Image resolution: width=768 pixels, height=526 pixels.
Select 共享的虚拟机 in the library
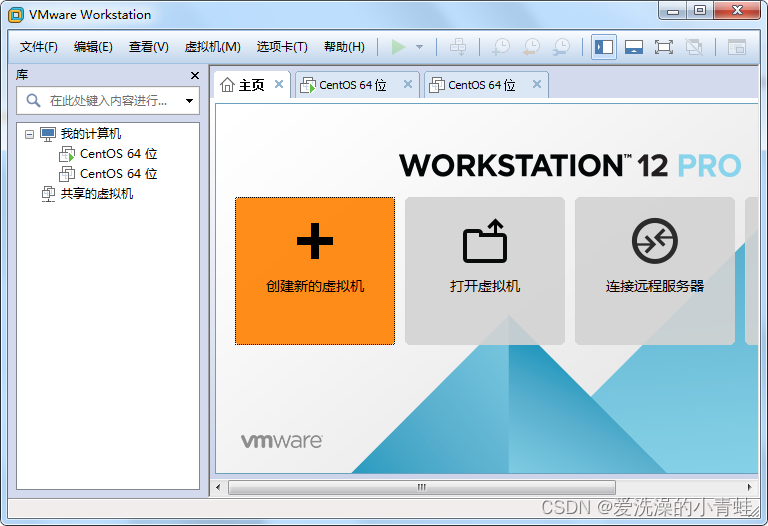pyautogui.click(x=96, y=194)
